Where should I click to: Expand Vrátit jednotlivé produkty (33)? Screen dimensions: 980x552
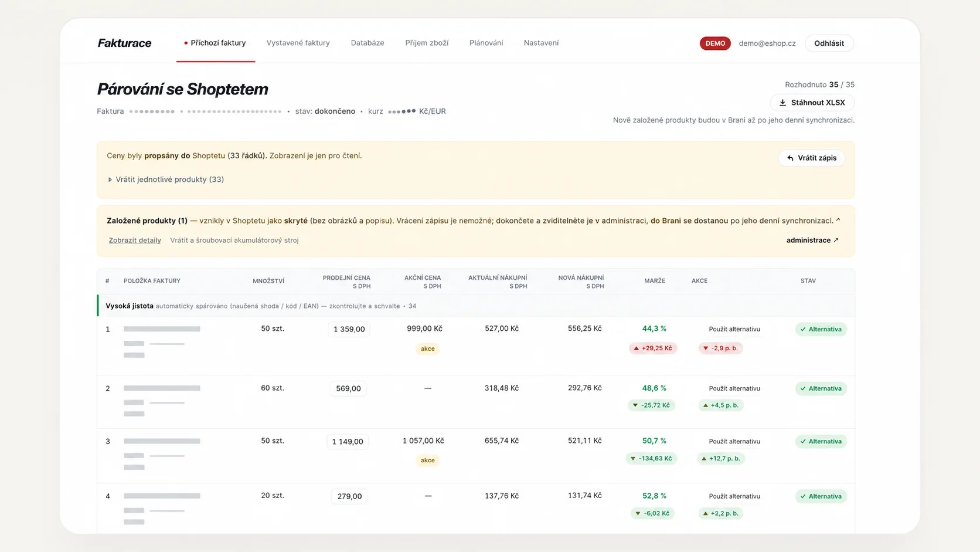166,180
